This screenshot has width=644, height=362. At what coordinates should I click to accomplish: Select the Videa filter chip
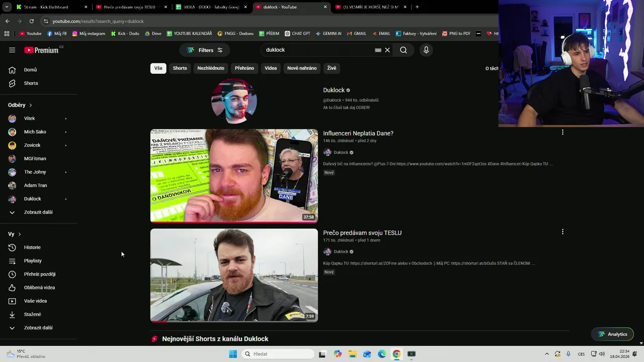pyautogui.click(x=271, y=68)
